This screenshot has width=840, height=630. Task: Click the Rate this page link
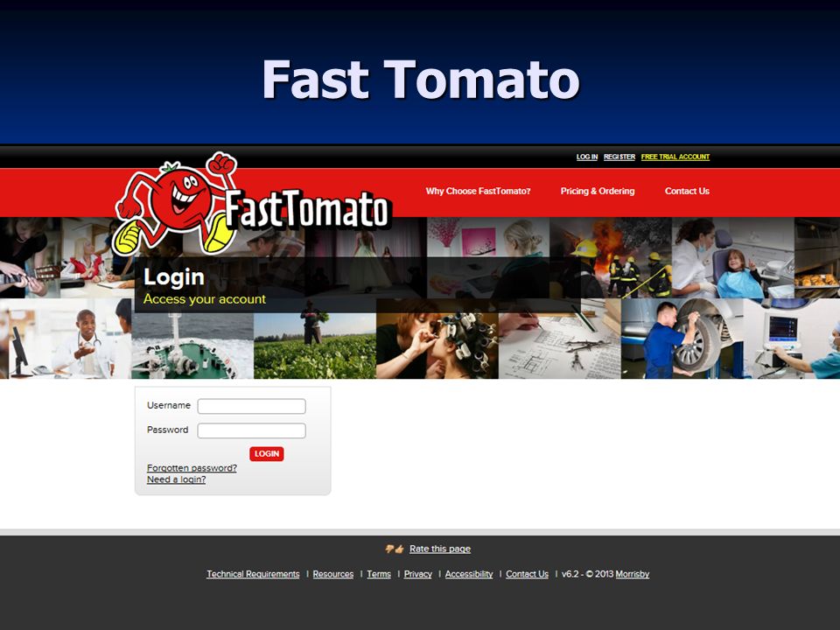(x=440, y=549)
